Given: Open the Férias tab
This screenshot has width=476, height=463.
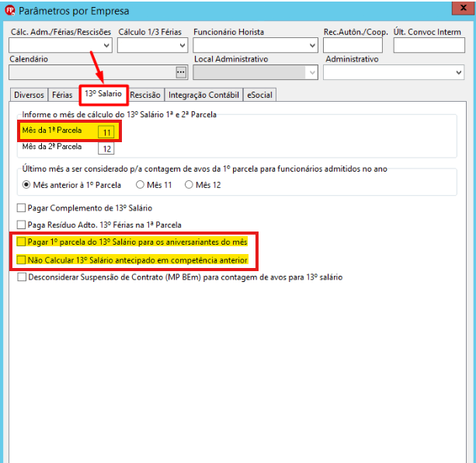Looking at the screenshot, I should (62, 95).
